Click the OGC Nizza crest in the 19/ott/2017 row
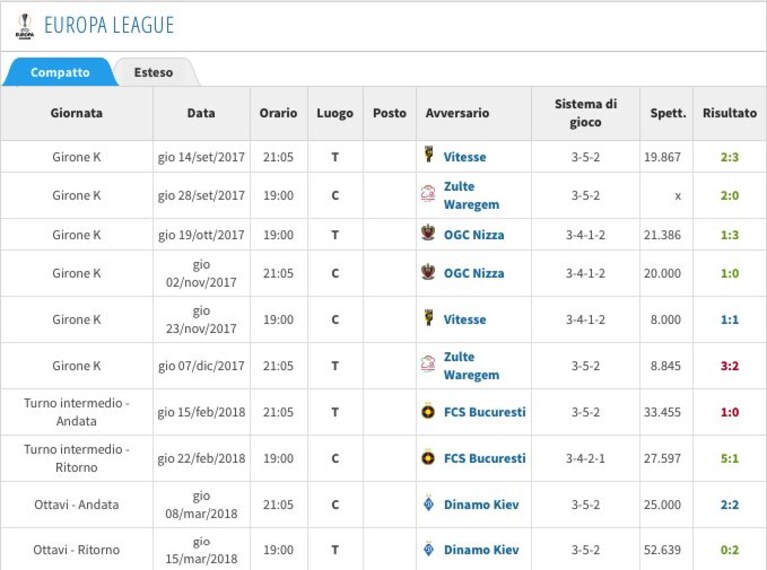Screen dimensions: 767x570 point(428,232)
